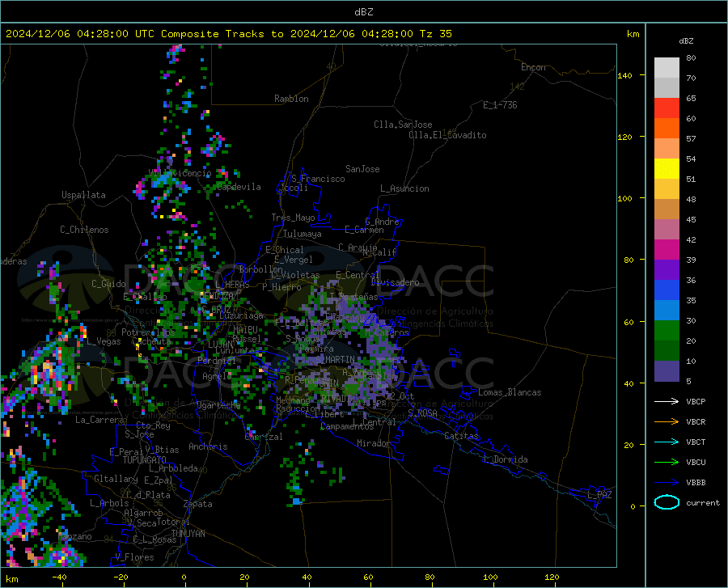Click the Tulumaya map label
Viewport: 728px width, 588px height.
pyautogui.click(x=303, y=234)
